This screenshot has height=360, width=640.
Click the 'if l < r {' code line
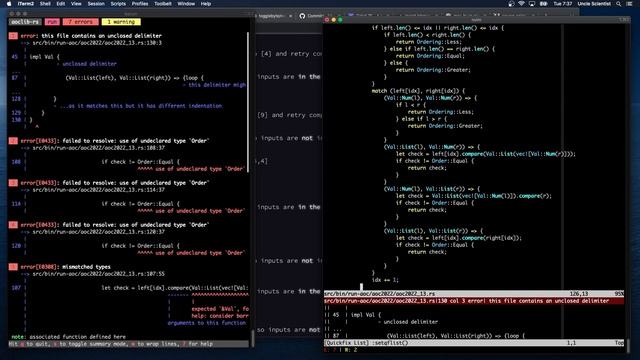tap(410, 105)
